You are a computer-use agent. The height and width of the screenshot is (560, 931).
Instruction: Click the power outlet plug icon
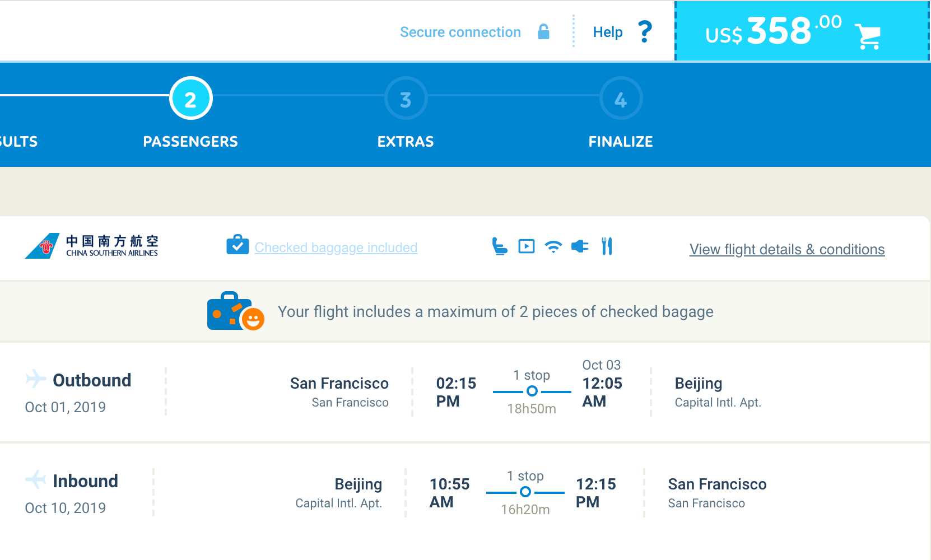pos(580,246)
